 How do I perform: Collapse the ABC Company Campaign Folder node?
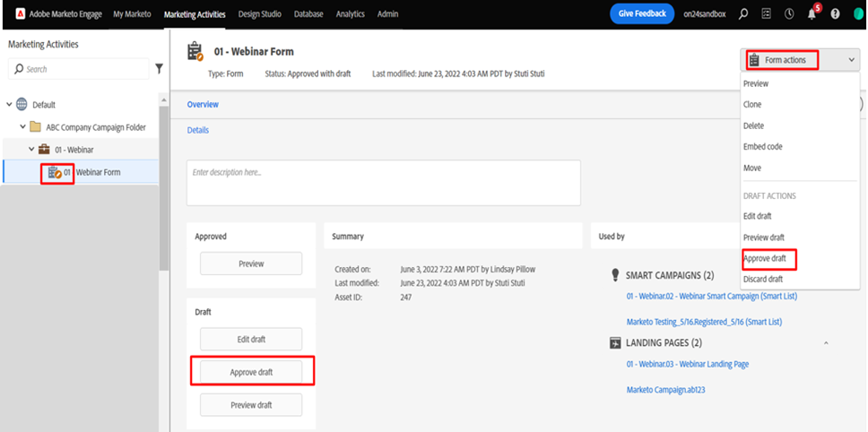coord(22,127)
